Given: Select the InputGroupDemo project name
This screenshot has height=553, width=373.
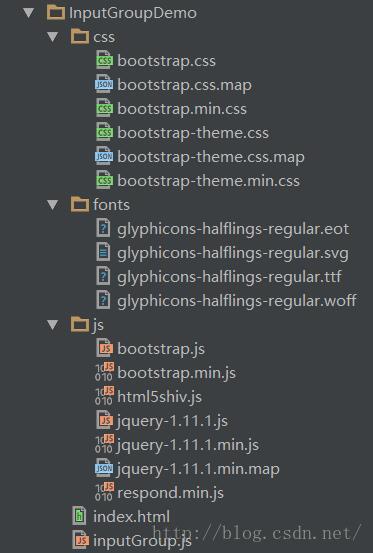Looking at the screenshot, I should point(133,13).
